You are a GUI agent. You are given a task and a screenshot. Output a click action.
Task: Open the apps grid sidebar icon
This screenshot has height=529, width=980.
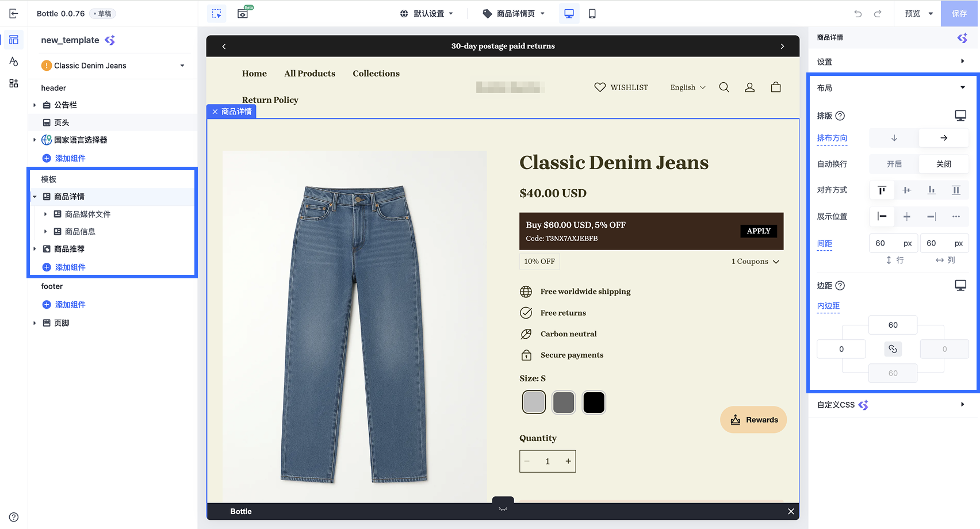(14, 83)
